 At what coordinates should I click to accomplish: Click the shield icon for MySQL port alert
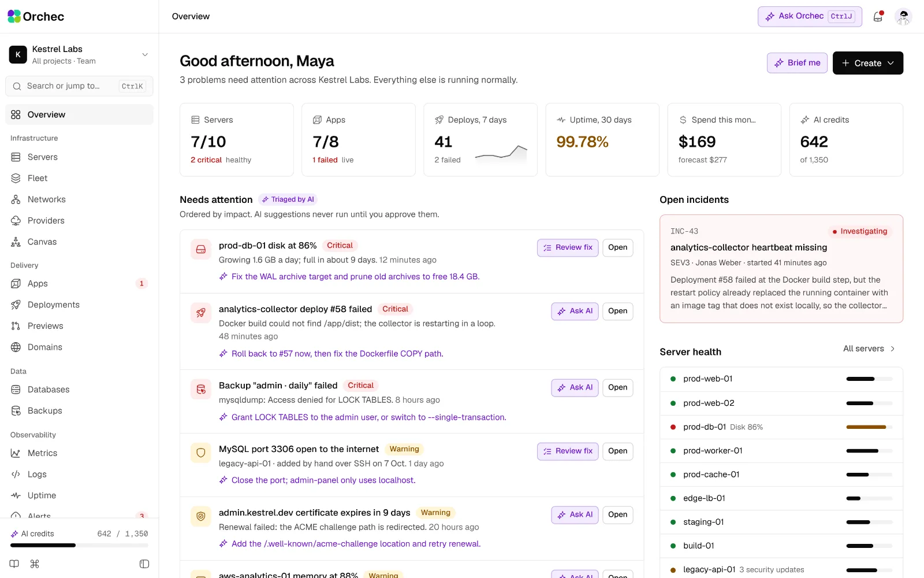pyautogui.click(x=201, y=453)
